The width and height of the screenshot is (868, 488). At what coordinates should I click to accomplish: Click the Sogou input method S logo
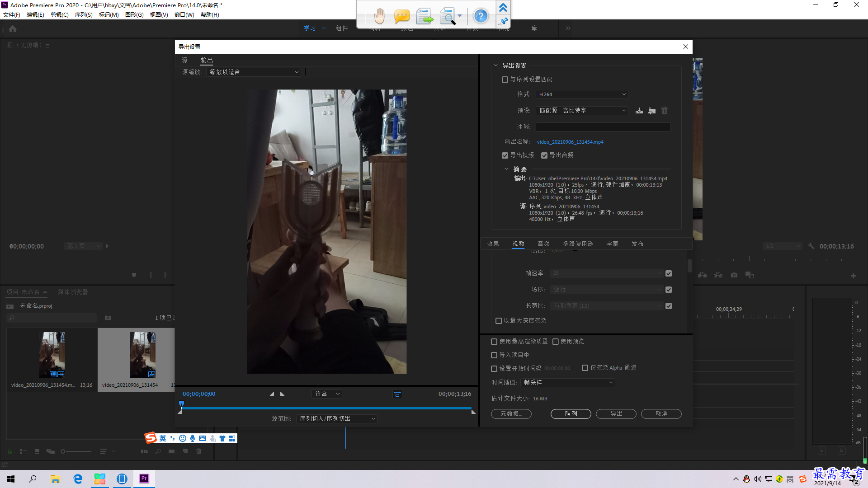click(150, 437)
